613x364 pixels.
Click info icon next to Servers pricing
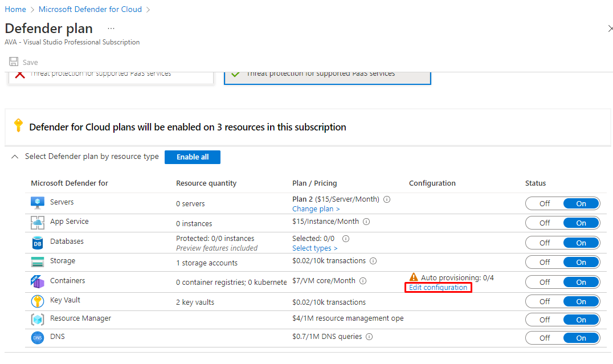[387, 199]
